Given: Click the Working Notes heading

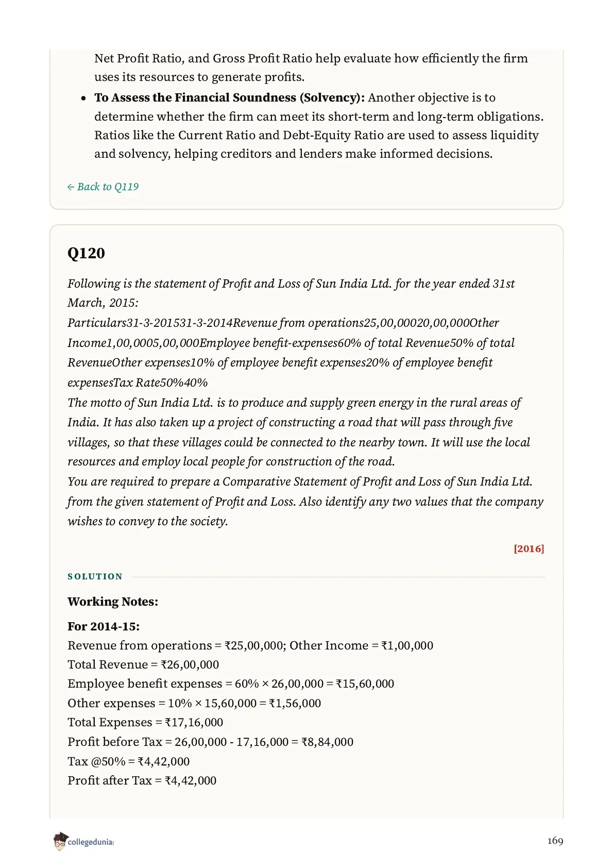Looking at the screenshot, I should pyautogui.click(x=113, y=602).
